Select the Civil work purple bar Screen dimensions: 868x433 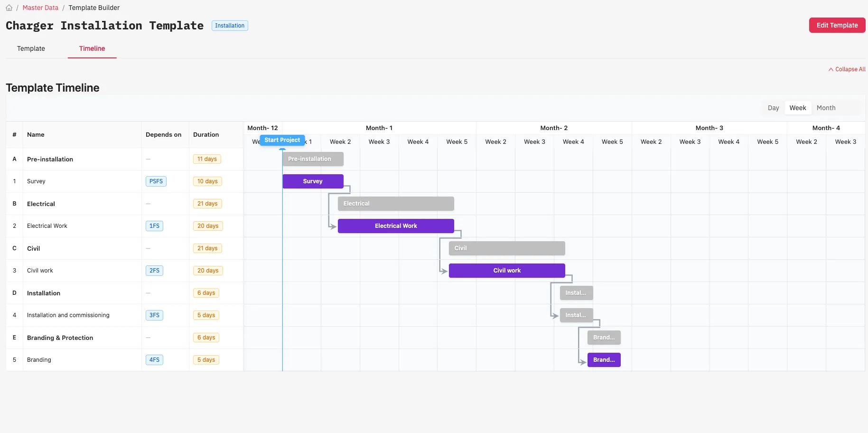pyautogui.click(x=507, y=271)
